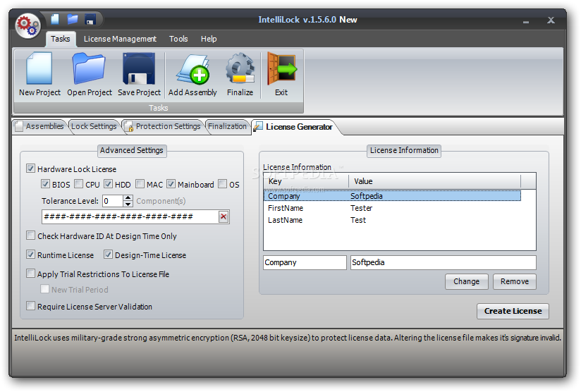The width and height of the screenshot is (581, 392).
Task: Switch to the Finalization tab
Action: (x=227, y=126)
